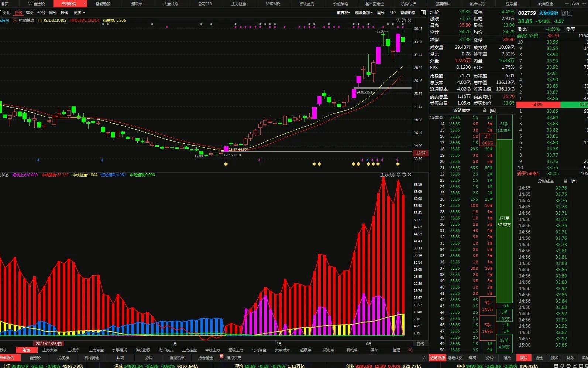Select the 主力大单 indicator tab
This screenshot has height=368, width=588.
pos(50,350)
